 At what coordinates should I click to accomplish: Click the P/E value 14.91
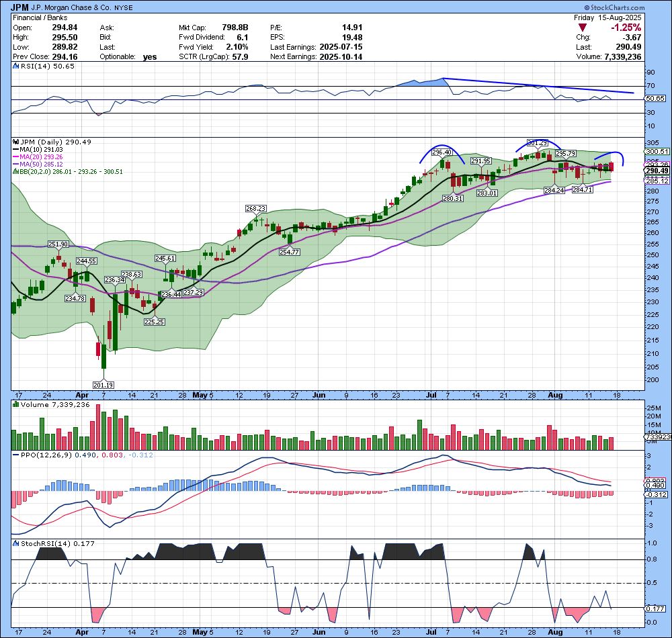click(352, 28)
